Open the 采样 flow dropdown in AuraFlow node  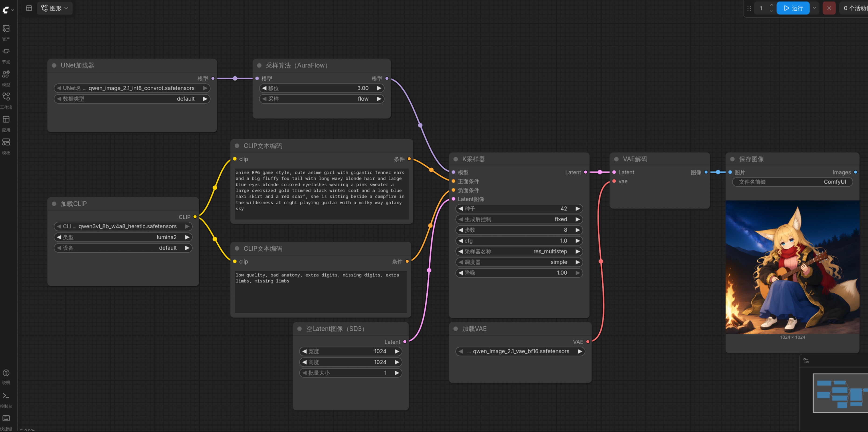click(321, 99)
